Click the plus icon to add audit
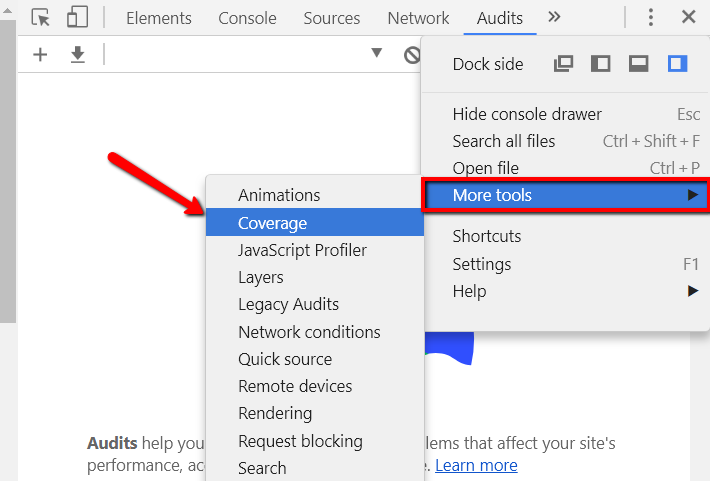Image resolution: width=710 pixels, height=481 pixels. [x=41, y=55]
